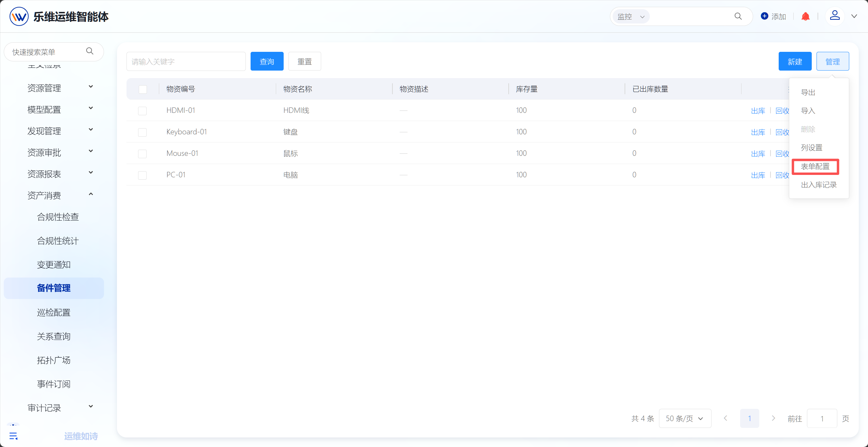Viewport: 868px width, 447px height.
Task: Open 备件管理 in the sidebar
Action: click(x=54, y=288)
